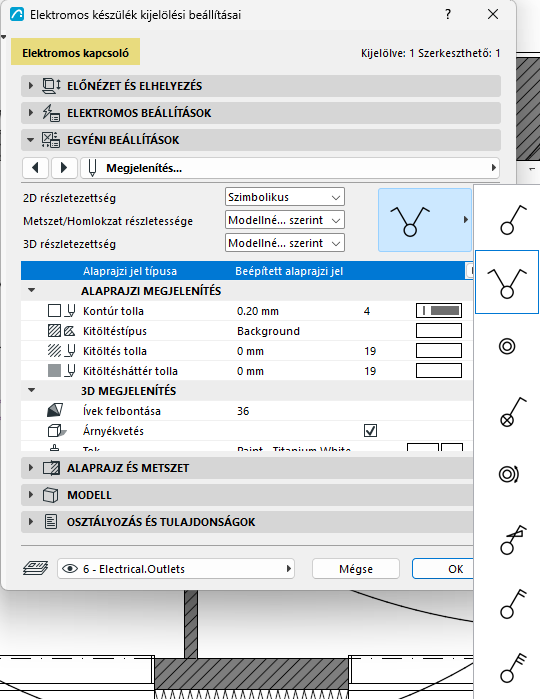Pick the double circle symbol in flyout
This screenshot has height=699, width=540.
pos(507,346)
